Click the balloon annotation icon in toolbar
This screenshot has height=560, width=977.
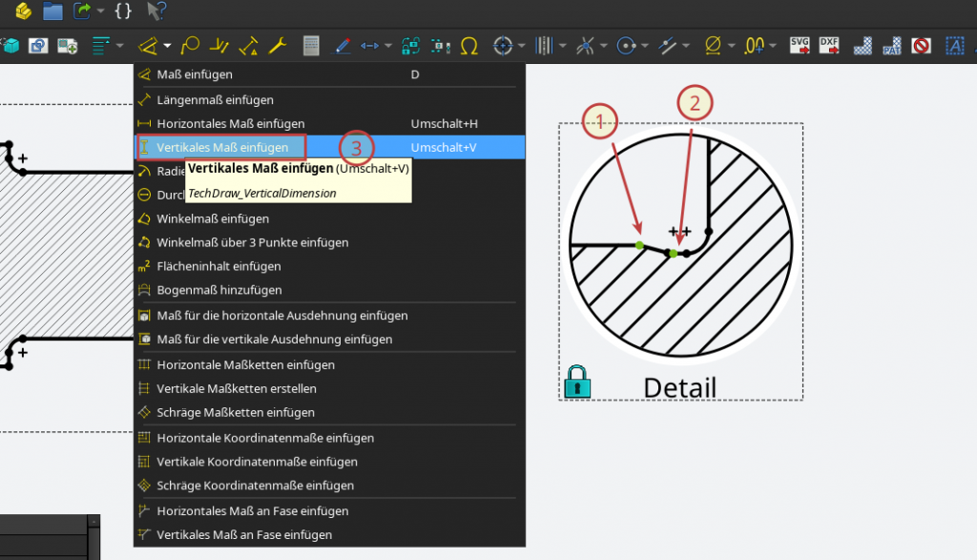[191, 45]
